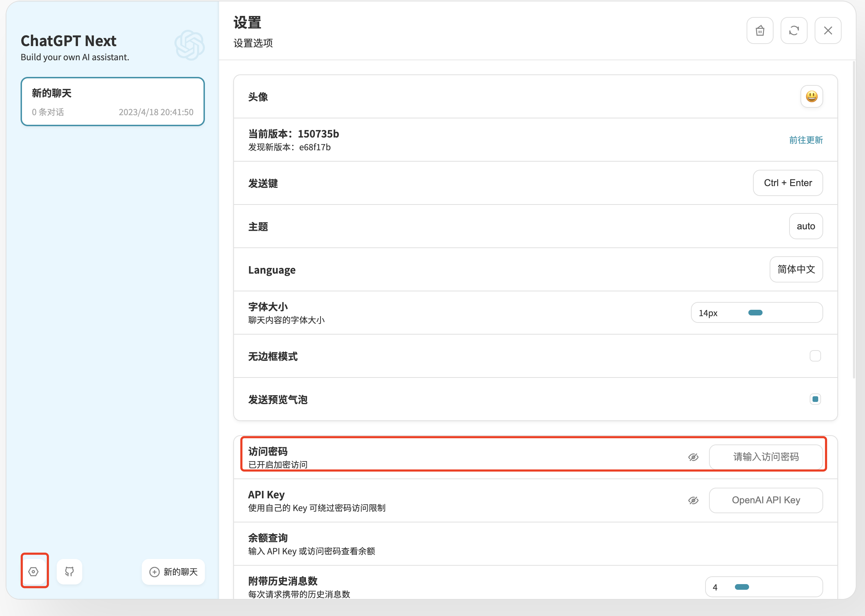Click 使用自己的 Key 可绕过密码访问限制 description
The height and width of the screenshot is (616, 865).
click(317, 508)
